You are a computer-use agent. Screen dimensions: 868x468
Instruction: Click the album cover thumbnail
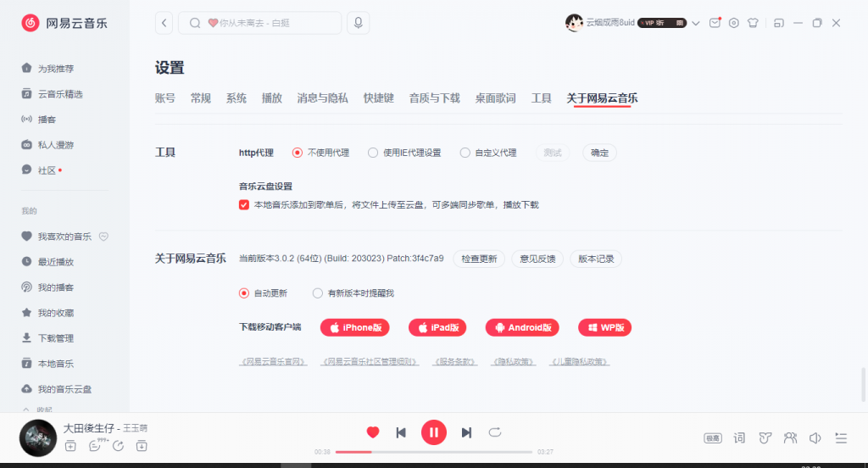coord(38,438)
